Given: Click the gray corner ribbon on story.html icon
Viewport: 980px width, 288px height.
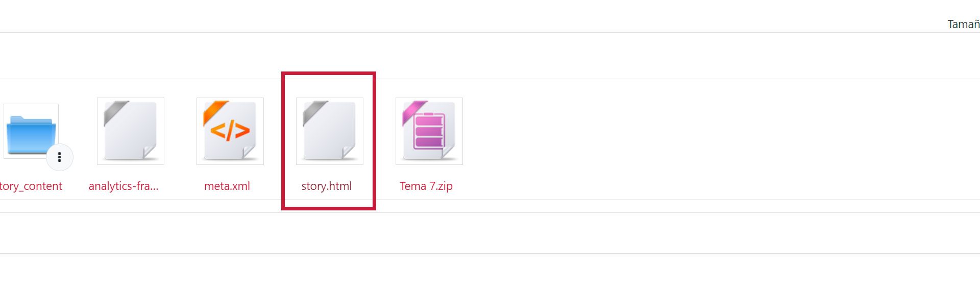Looking at the screenshot, I should (315, 112).
